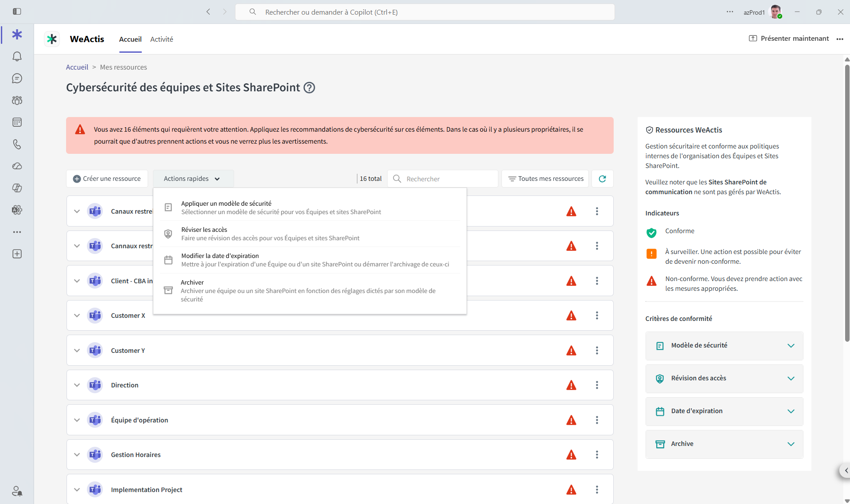Open the Calendar icon in sidebar
Image resolution: width=850 pixels, height=504 pixels.
coord(17,122)
